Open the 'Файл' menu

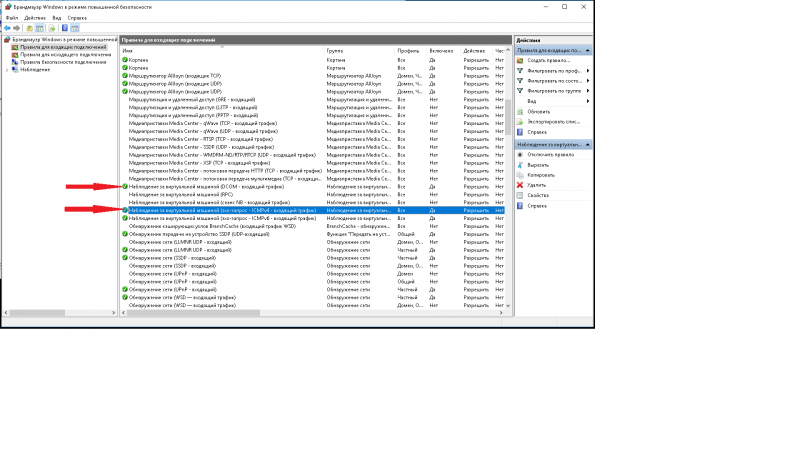click(x=10, y=18)
